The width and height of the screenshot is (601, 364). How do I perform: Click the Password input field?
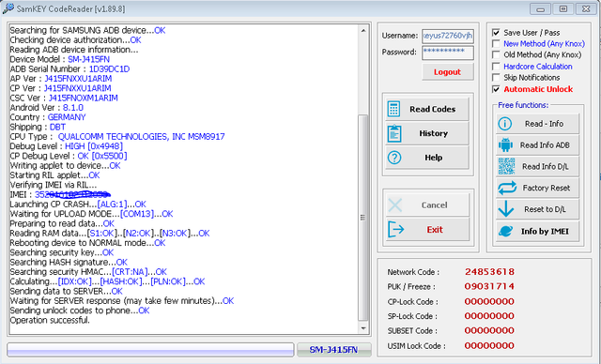[448, 53]
